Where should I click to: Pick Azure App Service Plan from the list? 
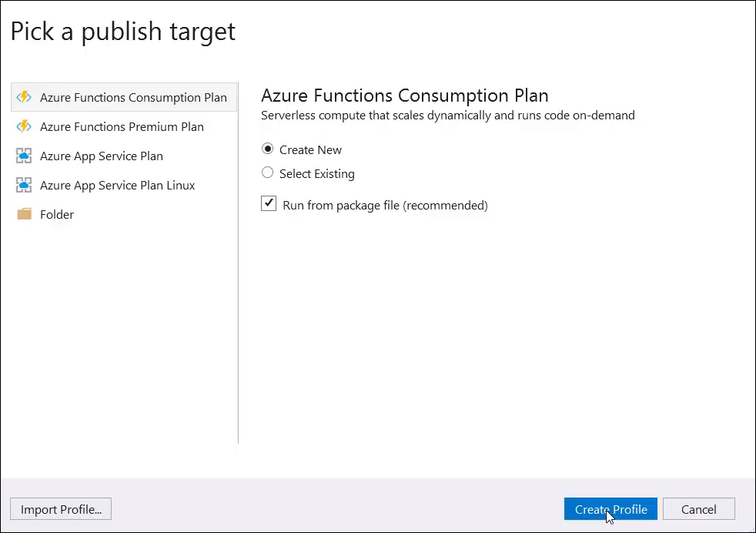[124, 156]
